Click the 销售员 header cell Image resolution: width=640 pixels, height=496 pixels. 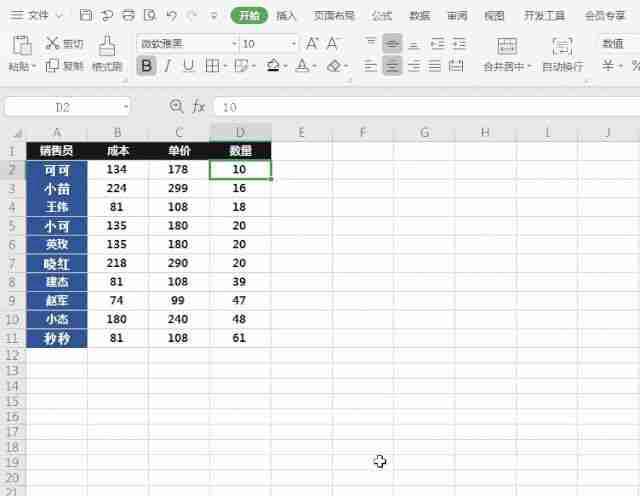(57, 151)
